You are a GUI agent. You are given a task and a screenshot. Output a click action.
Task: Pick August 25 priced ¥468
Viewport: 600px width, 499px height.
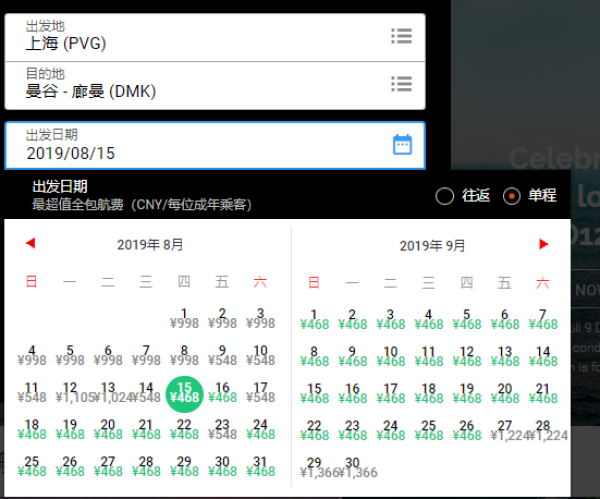32,467
